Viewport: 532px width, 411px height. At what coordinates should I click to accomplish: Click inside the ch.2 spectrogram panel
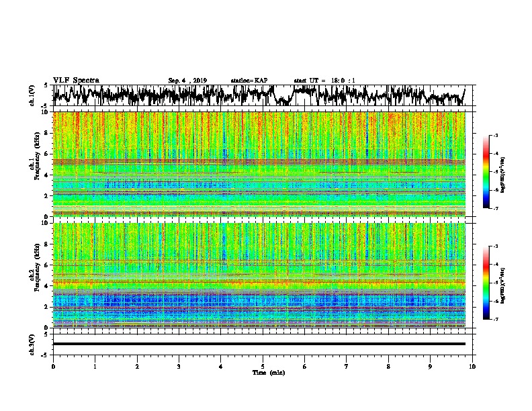[x=259, y=275]
